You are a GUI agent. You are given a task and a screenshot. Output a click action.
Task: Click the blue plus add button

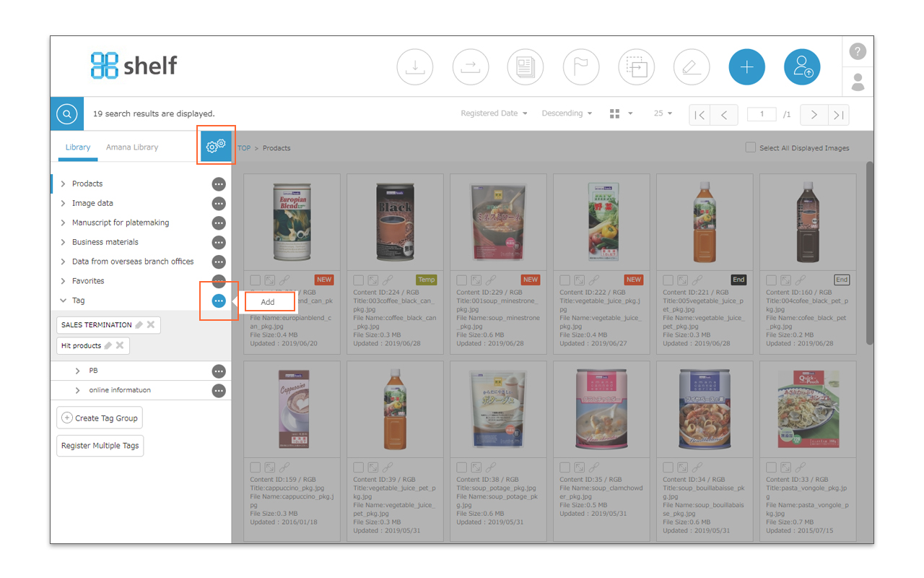(x=746, y=67)
